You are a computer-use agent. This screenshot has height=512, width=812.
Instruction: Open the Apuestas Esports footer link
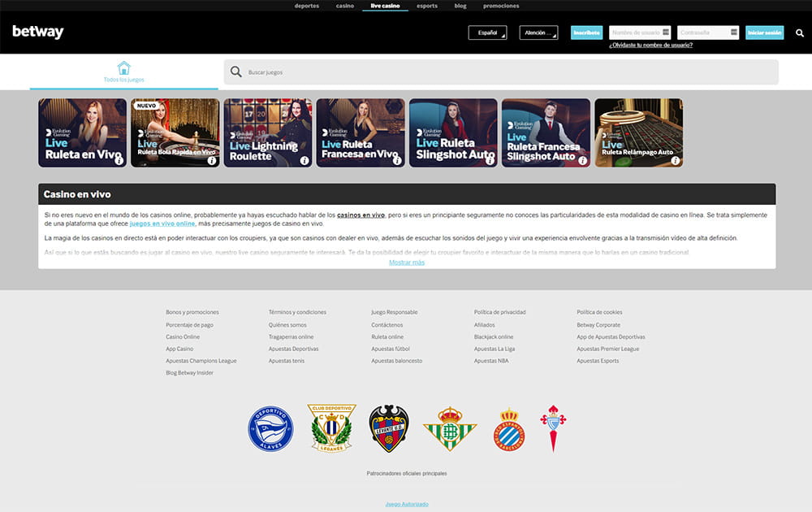point(598,361)
